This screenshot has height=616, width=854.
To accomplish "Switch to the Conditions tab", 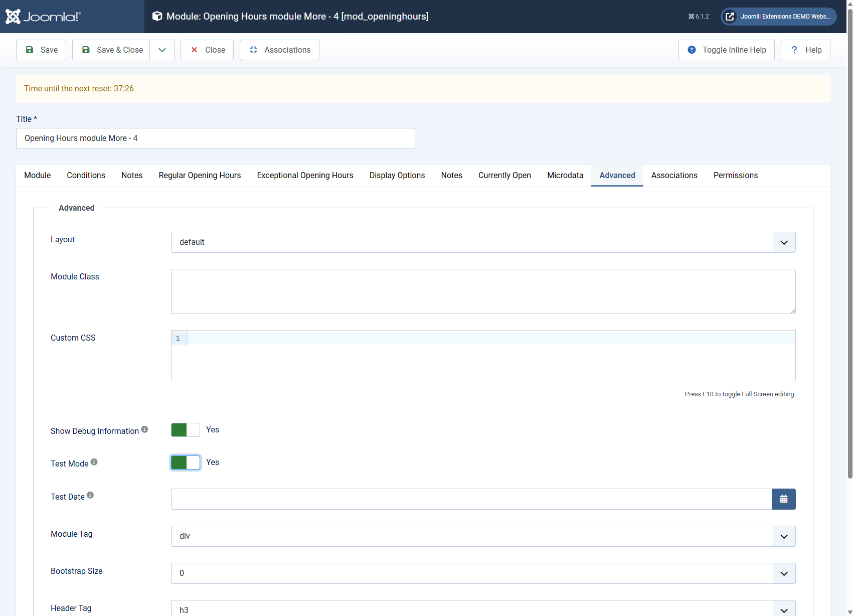I will (x=86, y=176).
